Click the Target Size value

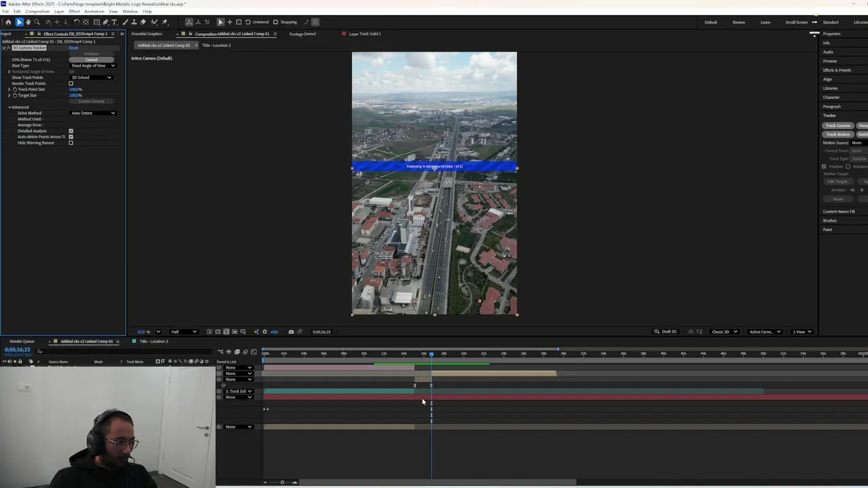(x=75, y=96)
